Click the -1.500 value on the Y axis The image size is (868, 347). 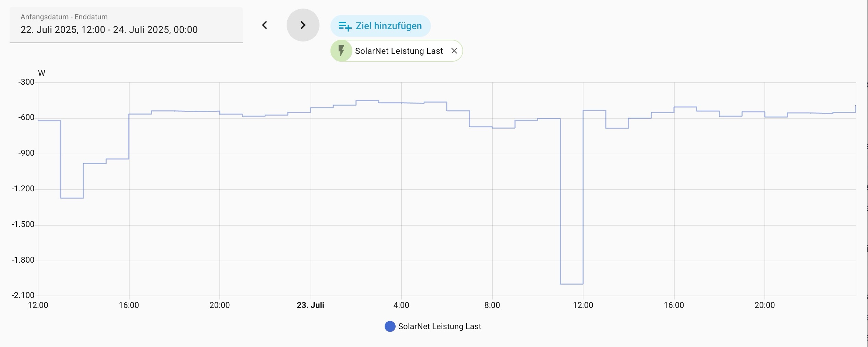pyautogui.click(x=23, y=224)
